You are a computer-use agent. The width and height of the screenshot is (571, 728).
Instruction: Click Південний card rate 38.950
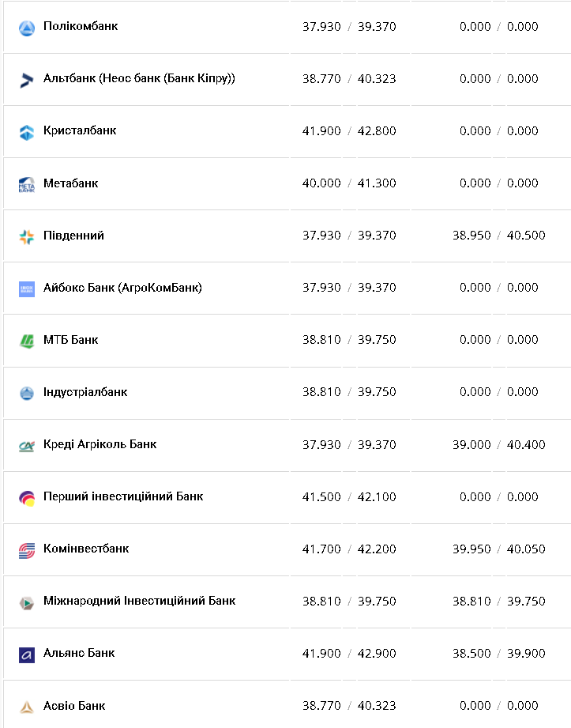pos(471,236)
